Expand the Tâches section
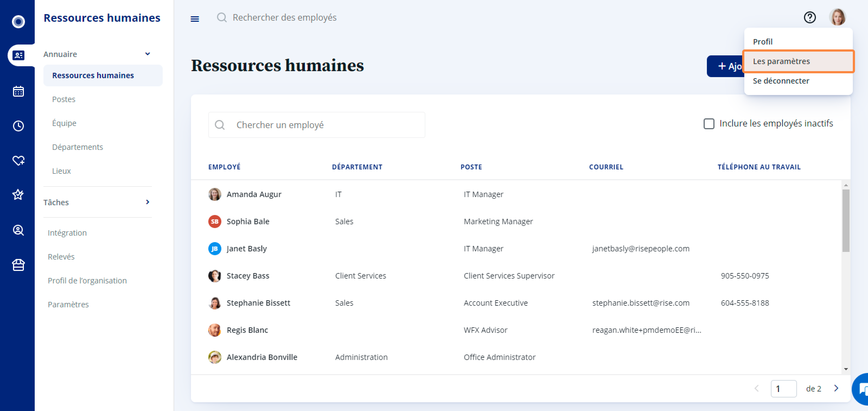Image resolution: width=868 pixels, height=411 pixels. tap(148, 202)
